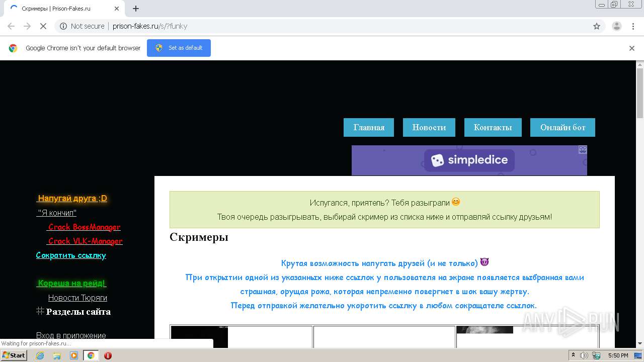Open File Explorer from taskbar

pyautogui.click(x=57, y=355)
